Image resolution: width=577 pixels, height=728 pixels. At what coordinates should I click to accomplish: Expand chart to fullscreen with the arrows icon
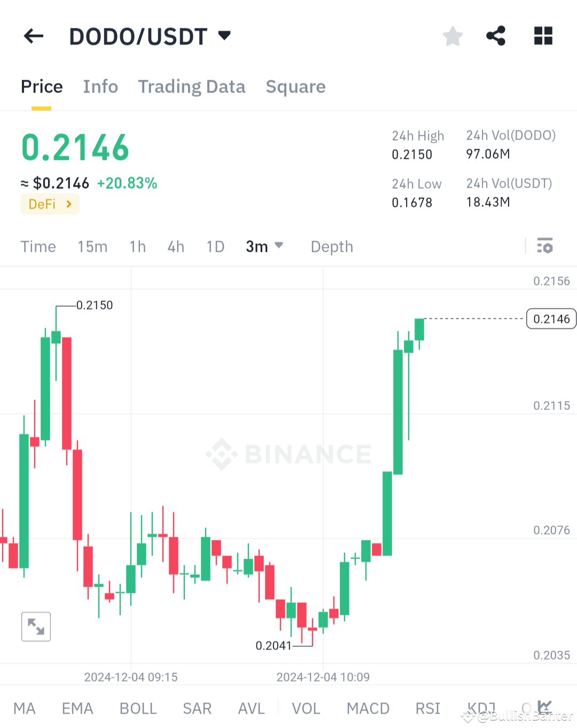click(x=36, y=626)
